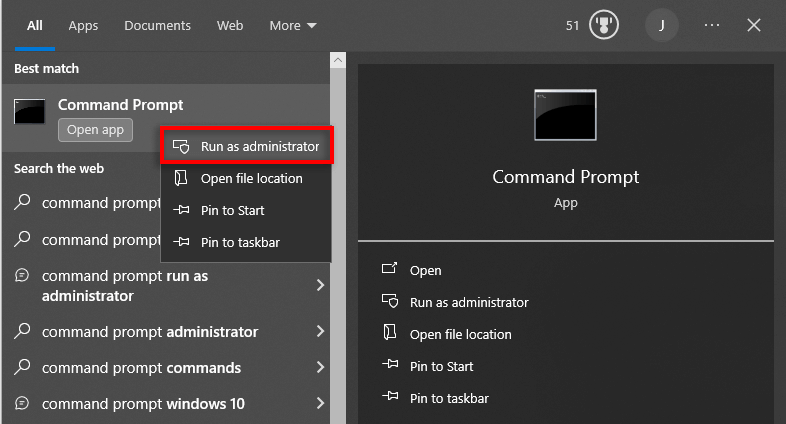Screen dimensions: 786x424
Task: Expand the 'command prompt windows 10' suggestion chevron
Action: point(320,404)
